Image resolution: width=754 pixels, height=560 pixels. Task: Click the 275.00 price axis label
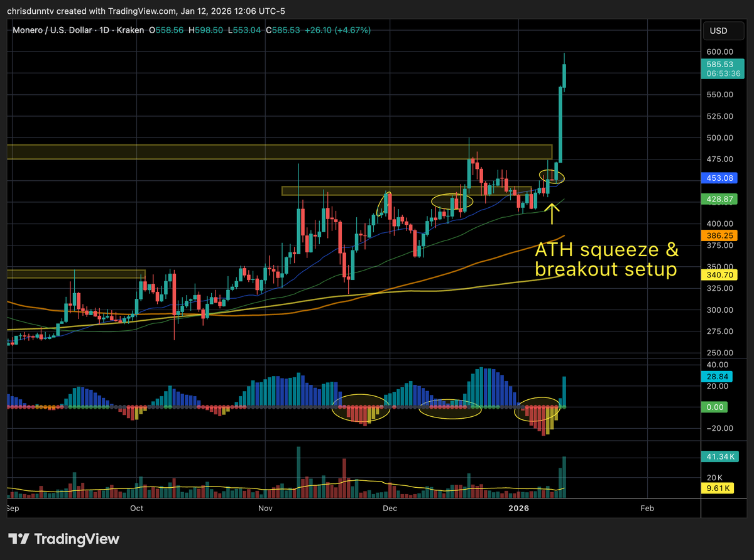point(719,331)
